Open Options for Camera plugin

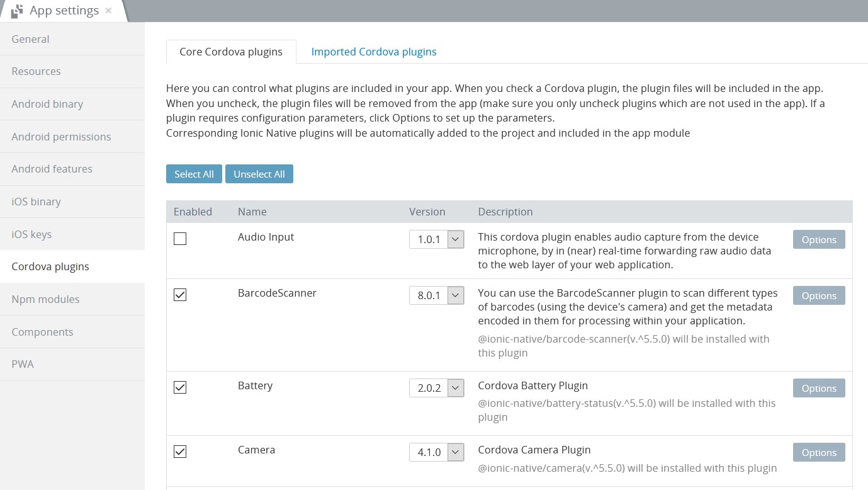(x=819, y=452)
